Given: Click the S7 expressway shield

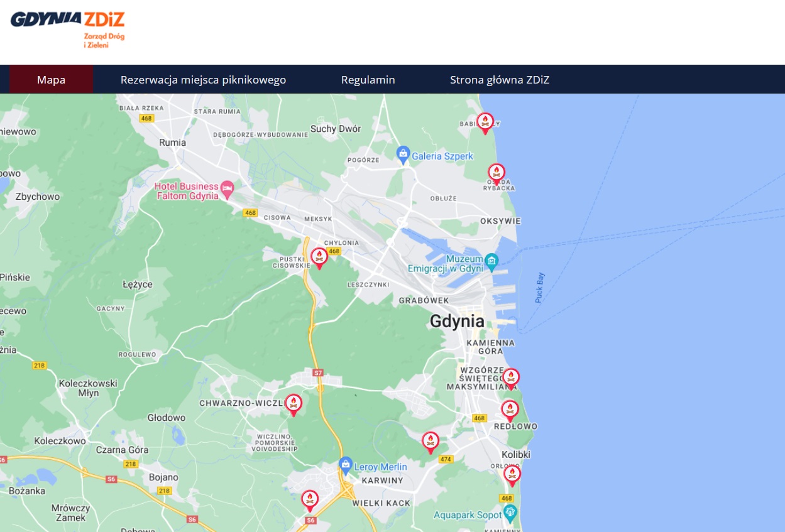Looking at the screenshot, I should tap(318, 372).
